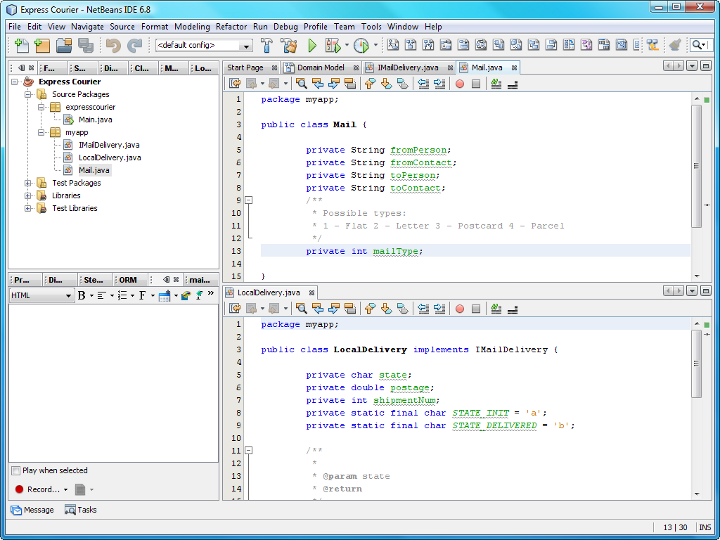
Task: Open the Refactor menu
Action: [x=231, y=27]
